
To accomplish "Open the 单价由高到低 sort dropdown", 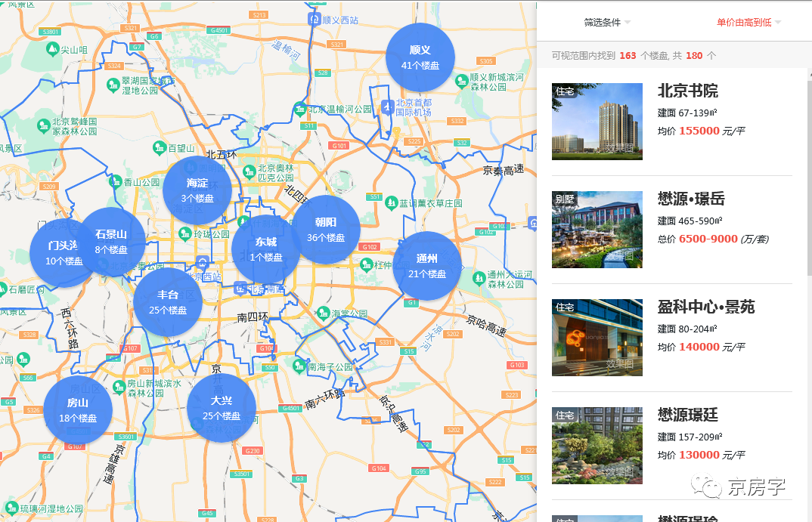I will click(748, 22).
